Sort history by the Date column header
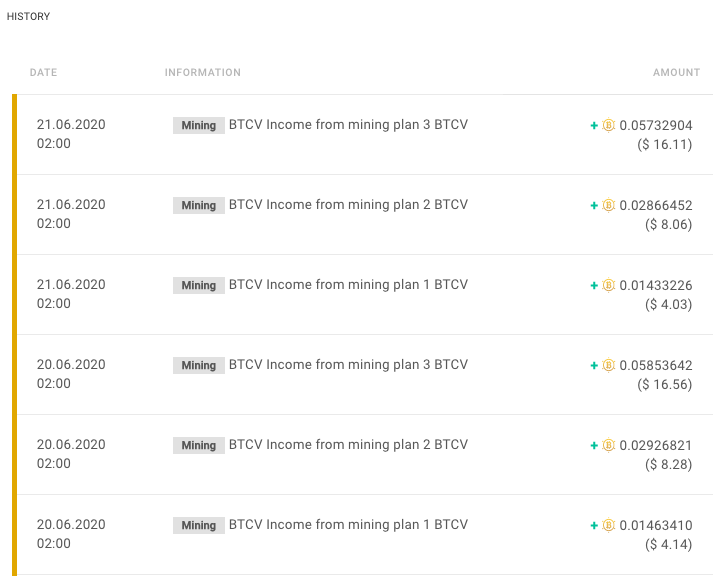The width and height of the screenshot is (727, 576). point(44,73)
